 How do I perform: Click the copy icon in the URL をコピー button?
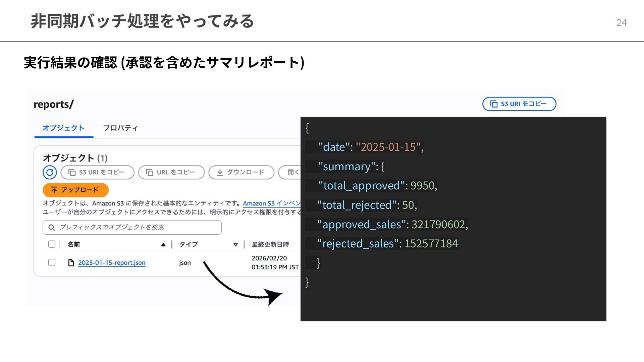point(150,172)
